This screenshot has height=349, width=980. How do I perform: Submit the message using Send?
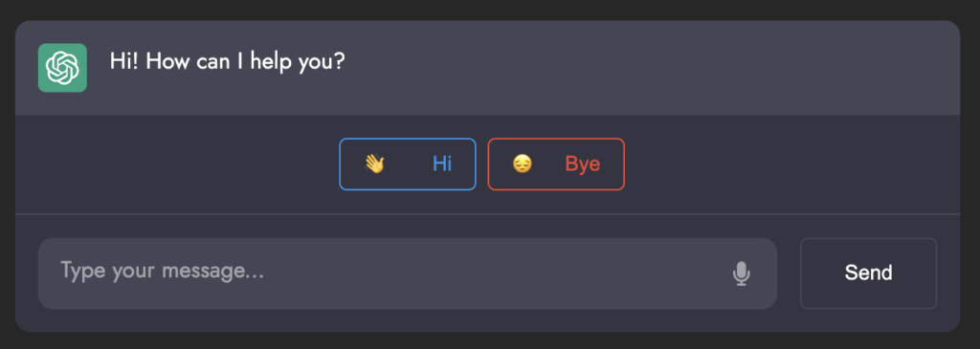pos(869,273)
